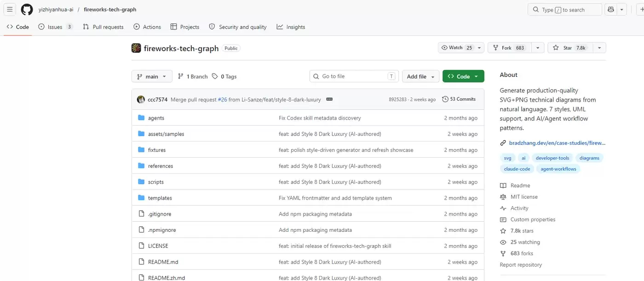Select the diagrams topic tag
644x281 pixels.
point(589,158)
